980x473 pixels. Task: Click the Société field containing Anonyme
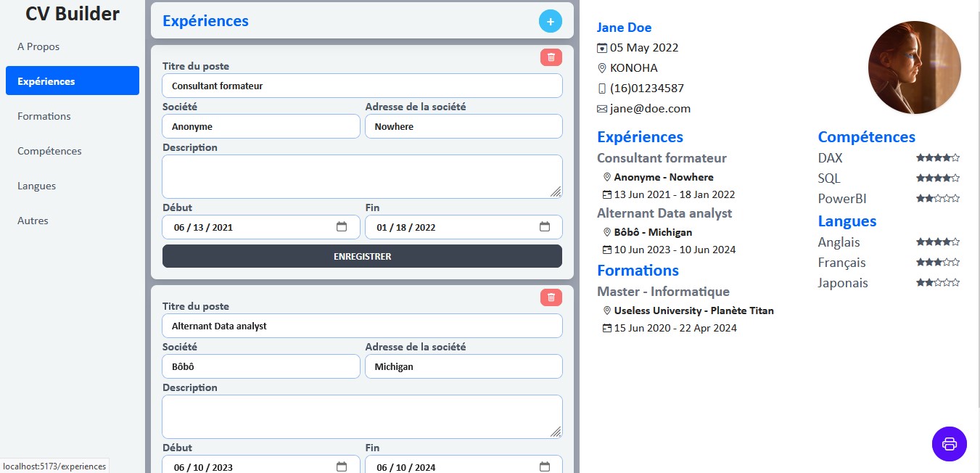click(x=260, y=126)
